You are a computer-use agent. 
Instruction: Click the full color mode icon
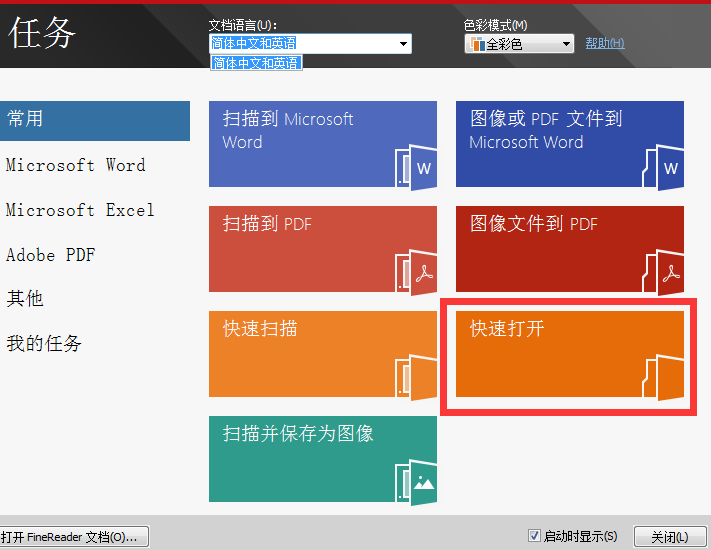point(477,44)
